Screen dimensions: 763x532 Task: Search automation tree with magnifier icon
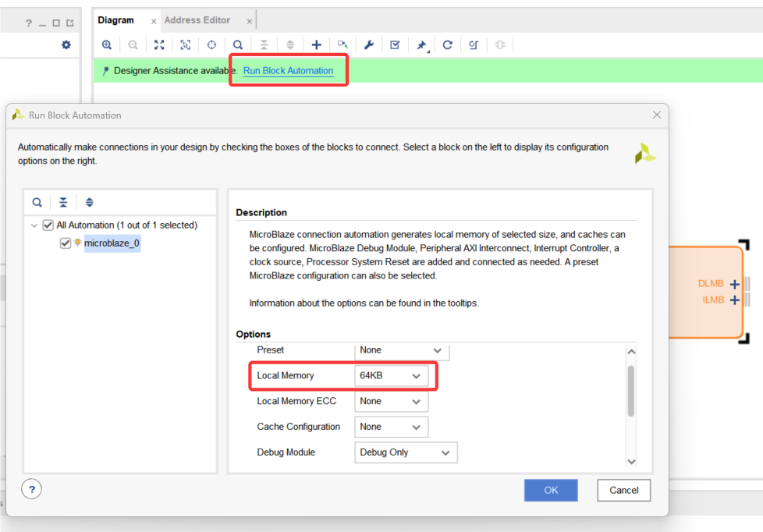click(37, 202)
